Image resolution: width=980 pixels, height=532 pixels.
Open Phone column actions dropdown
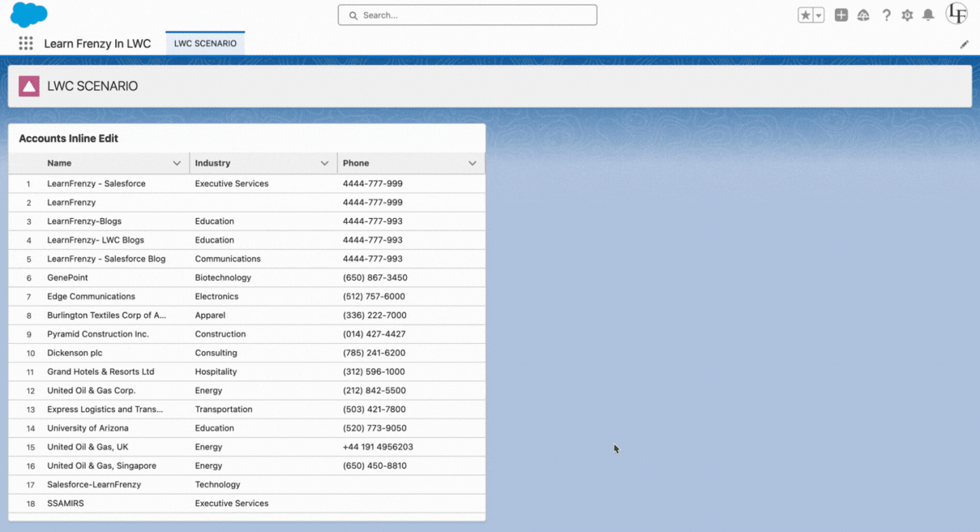click(473, 163)
